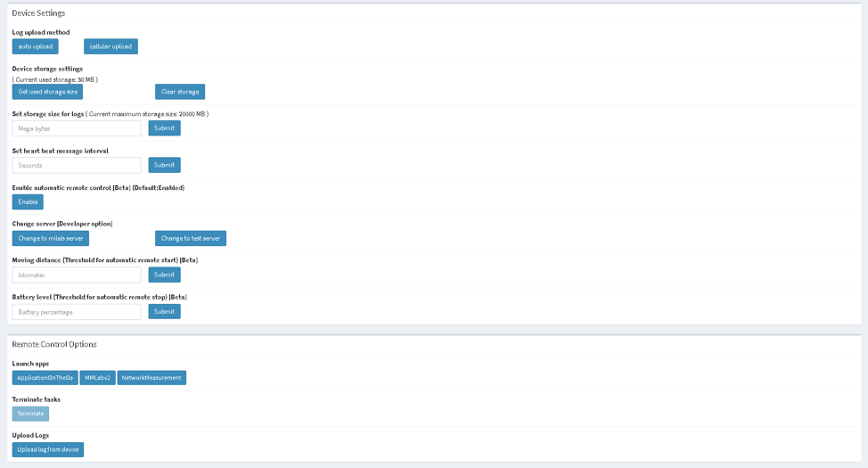
Task: Choose cellular upload log method
Action: pyautogui.click(x=111, y=46)
